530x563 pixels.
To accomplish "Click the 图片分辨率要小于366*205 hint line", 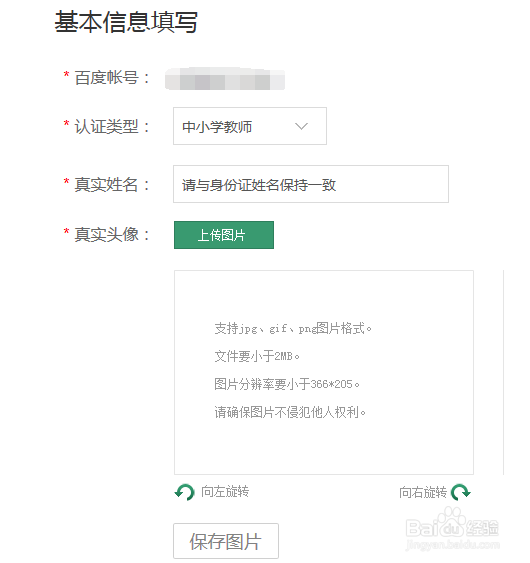I will pyautogui.click(x=287, y=384).
